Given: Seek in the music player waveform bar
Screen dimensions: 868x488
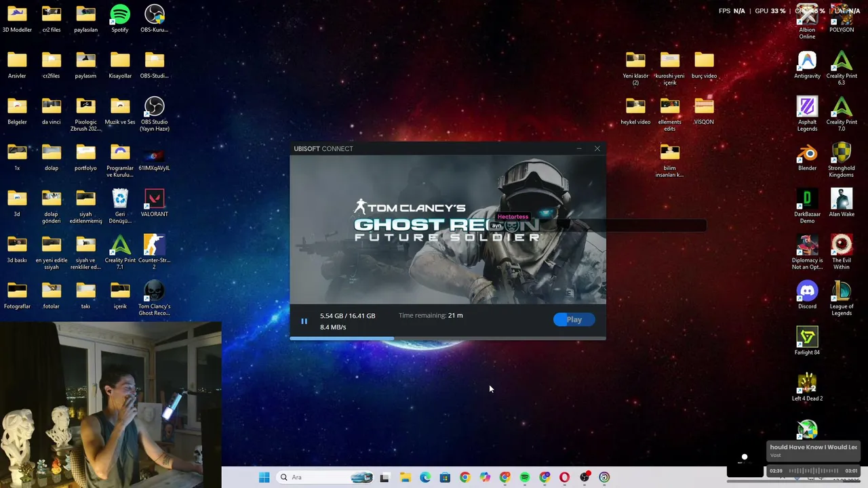Looking at the screenshot, I should 813,470.
